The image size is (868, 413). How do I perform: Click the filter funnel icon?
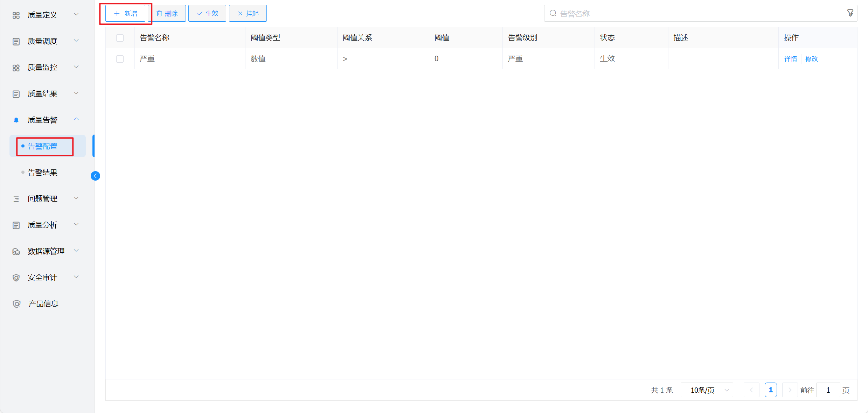pos(850,13)
